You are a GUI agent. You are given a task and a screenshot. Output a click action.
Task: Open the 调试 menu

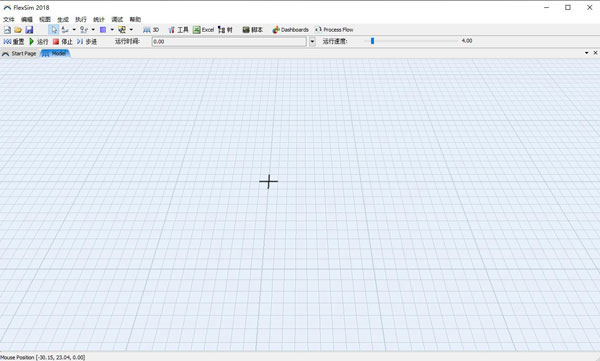tap(117, 19)
